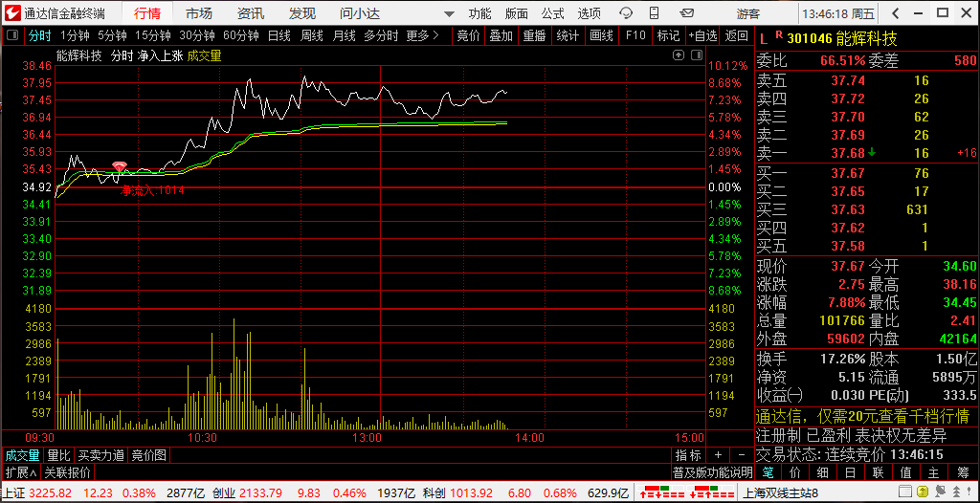Click the yellow upgrade icon in the status bar
The width and height of the screenshot is (980, 503).
click(922, 493)
